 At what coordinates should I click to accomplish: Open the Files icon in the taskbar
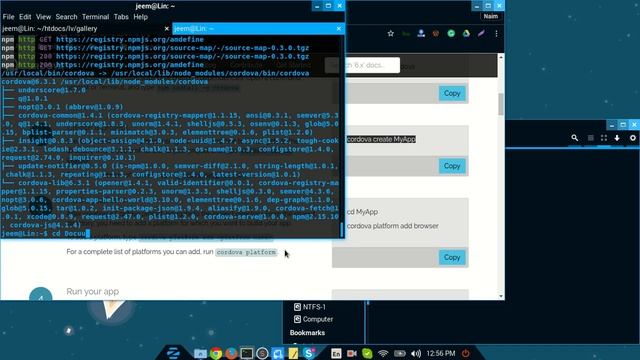tap(200, 353)
